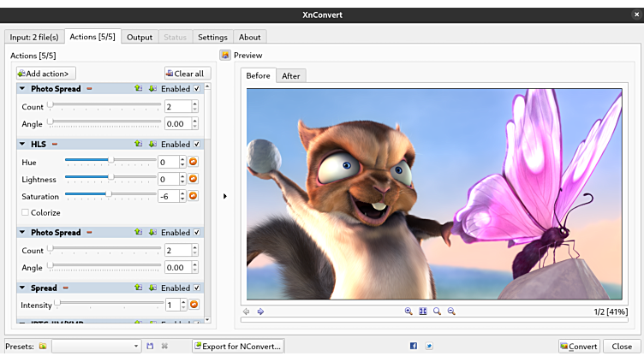Image resolution: width=644 pixels, height=362 pixels.
Task: Move the Spread action up
Action: click(x=139, y=288)
